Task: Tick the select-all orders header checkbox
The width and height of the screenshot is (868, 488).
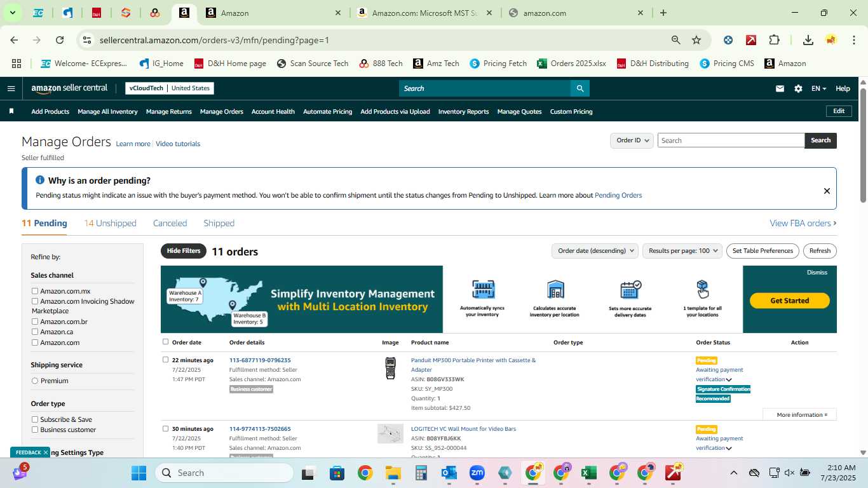Action: pyautogui.click(x=166, y=342)
